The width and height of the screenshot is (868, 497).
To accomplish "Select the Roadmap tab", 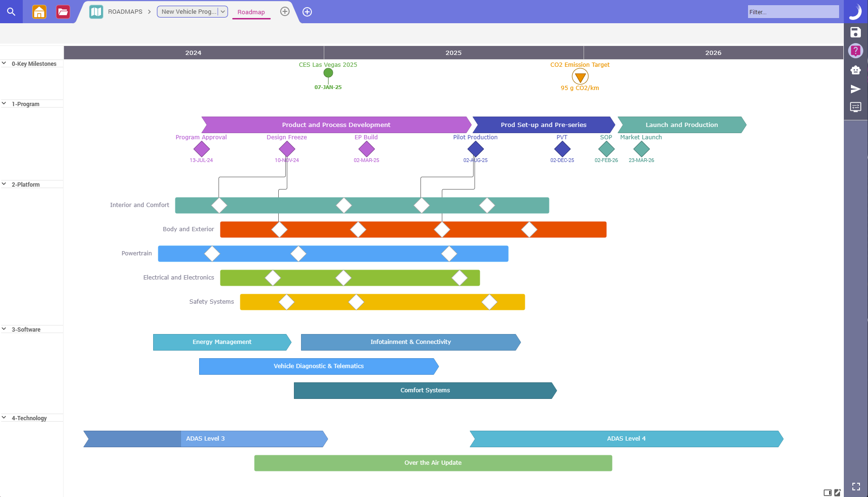I will tap(251, 12).
